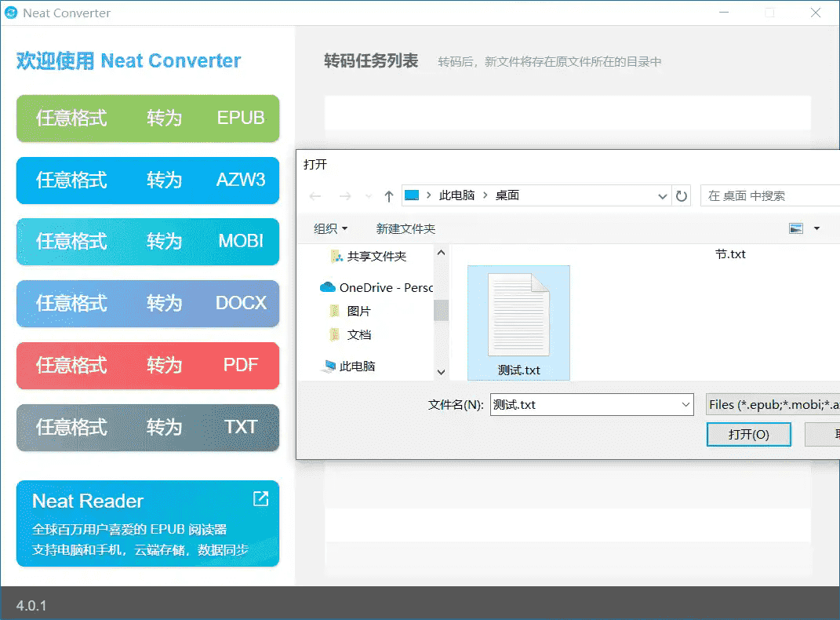Click the 在 桌面 中搜索 search box
The width and height of the screenshot is (840, 620).
(x=769, y=195)
